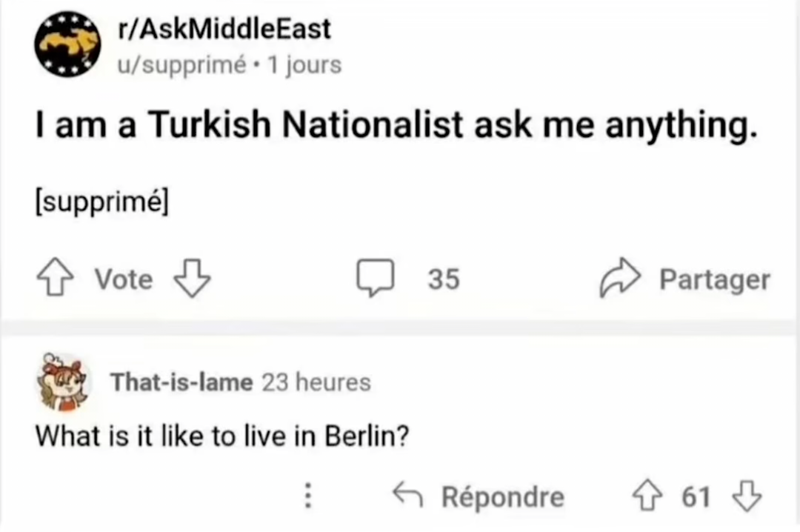Viewport: 800px width, 532px height.
Task: Open the comment's three-dot options menu
Action: (x=307, y=496)
